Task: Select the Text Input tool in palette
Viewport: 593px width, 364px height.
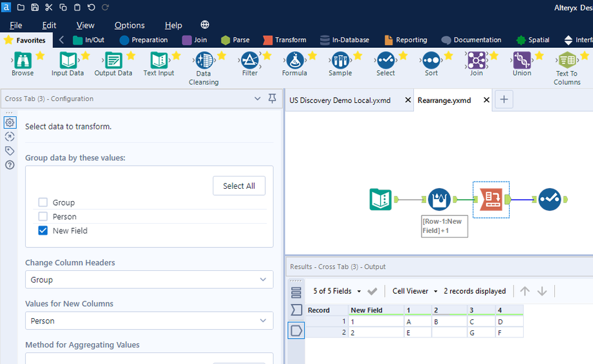Action: 158,64
